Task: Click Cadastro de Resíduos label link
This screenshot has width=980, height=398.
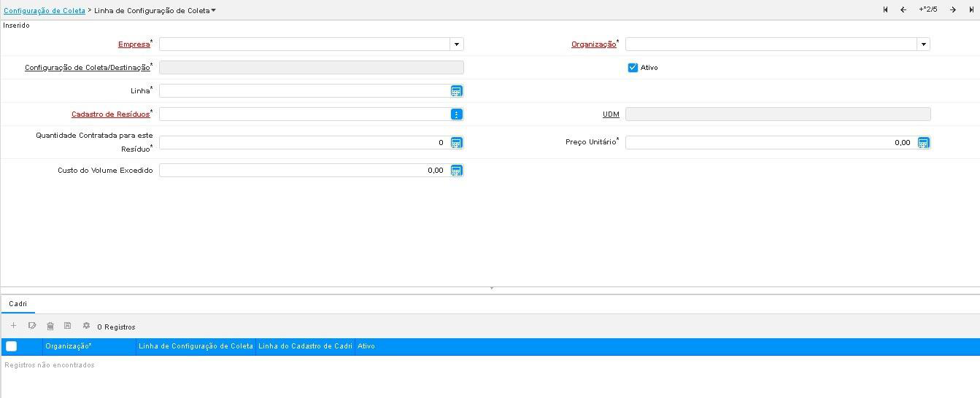Action: [110, 114]
